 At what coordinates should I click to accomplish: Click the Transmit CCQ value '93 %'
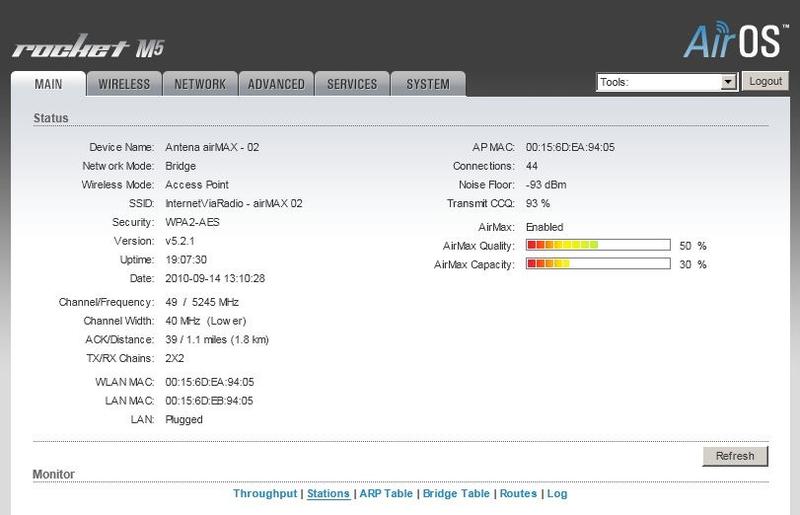[x=538, y=203]
